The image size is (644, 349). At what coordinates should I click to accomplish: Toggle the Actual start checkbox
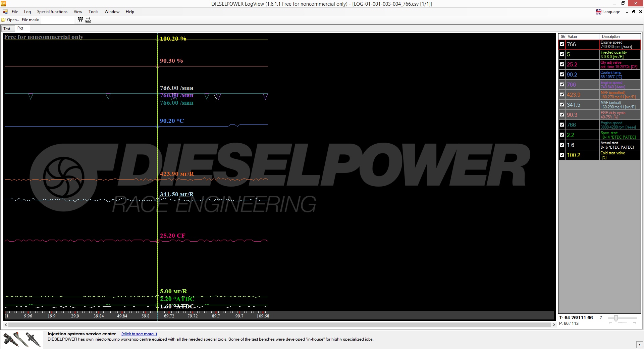562,145
